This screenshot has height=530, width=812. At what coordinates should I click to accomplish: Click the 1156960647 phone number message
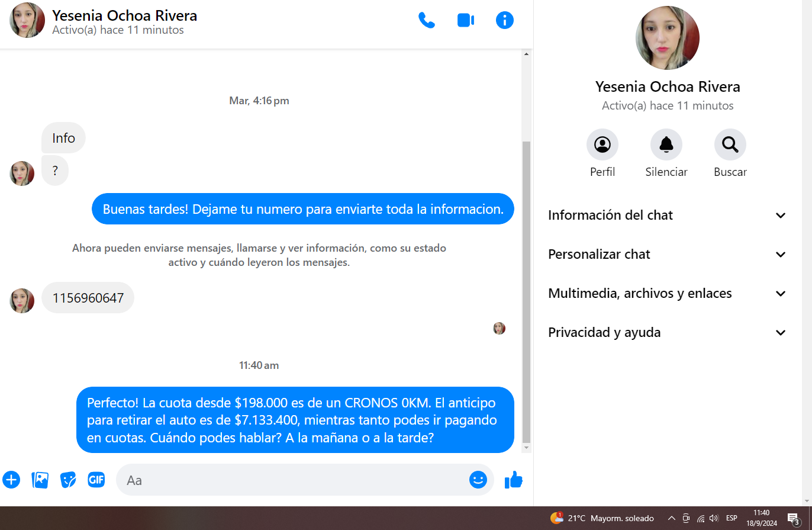click(x=88, y=298)
